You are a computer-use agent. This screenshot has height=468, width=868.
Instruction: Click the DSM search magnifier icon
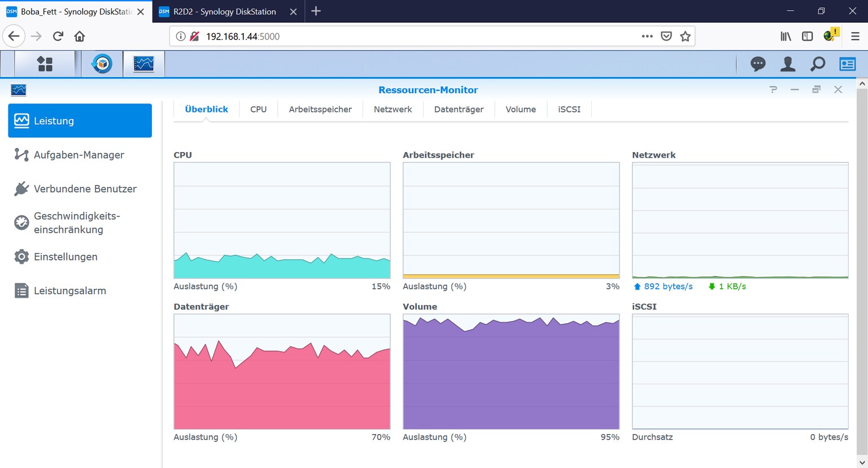pos(817,64)
